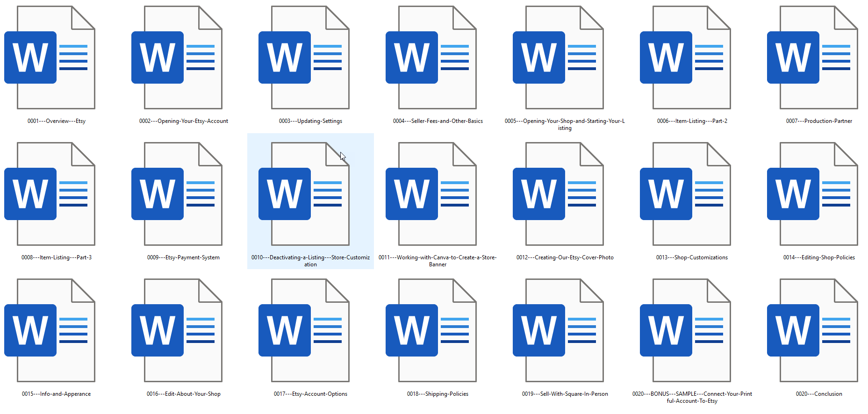Click the file name 0009---Etsy-Payment-System
Screen dimensions: 868x414
pos(183,257)
